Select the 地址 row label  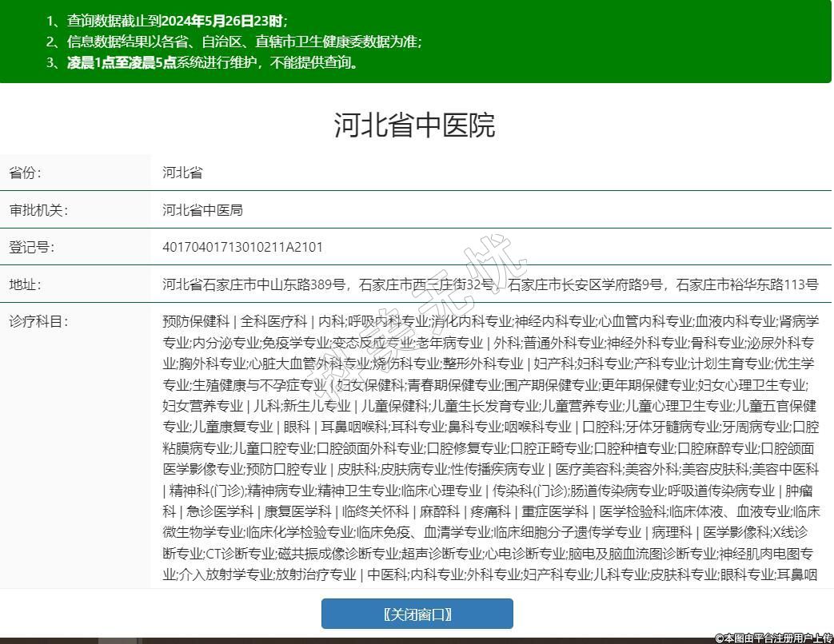(25, 284)
